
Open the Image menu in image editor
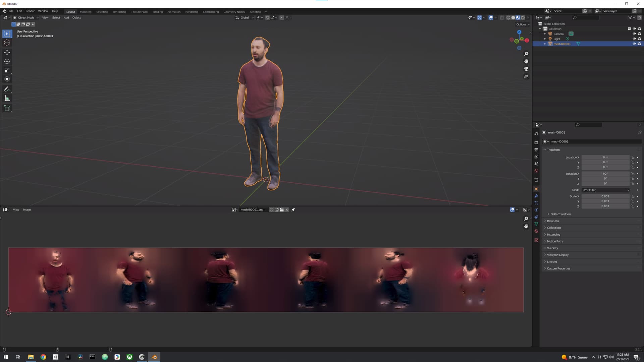(x=27, y=210)
